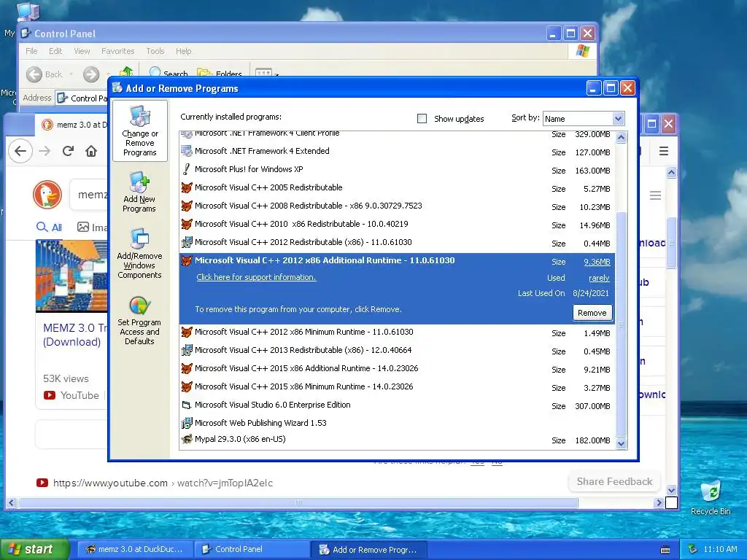Click browser forward arrow in Mypal window
The image size is (747, 560).
(44, 152)
